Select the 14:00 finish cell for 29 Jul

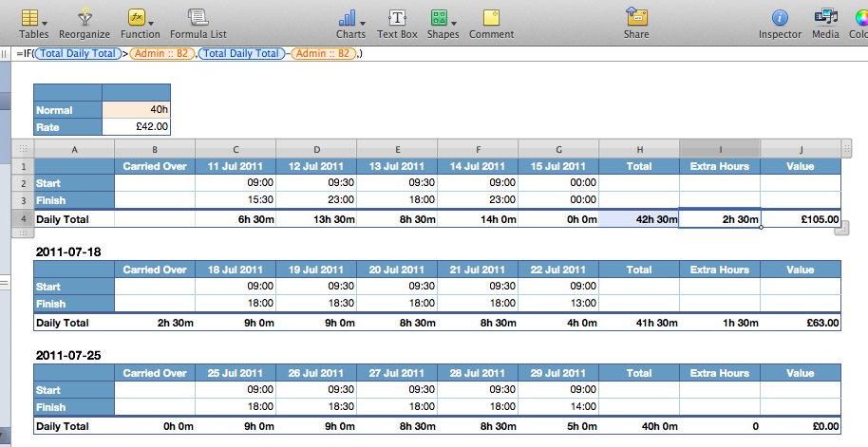click(558, 406)
